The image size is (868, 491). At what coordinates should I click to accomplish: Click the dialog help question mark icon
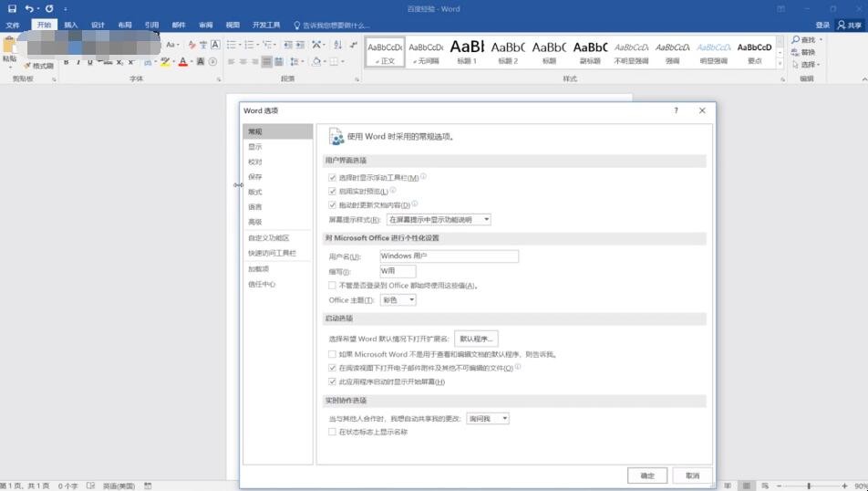[676, 110]
